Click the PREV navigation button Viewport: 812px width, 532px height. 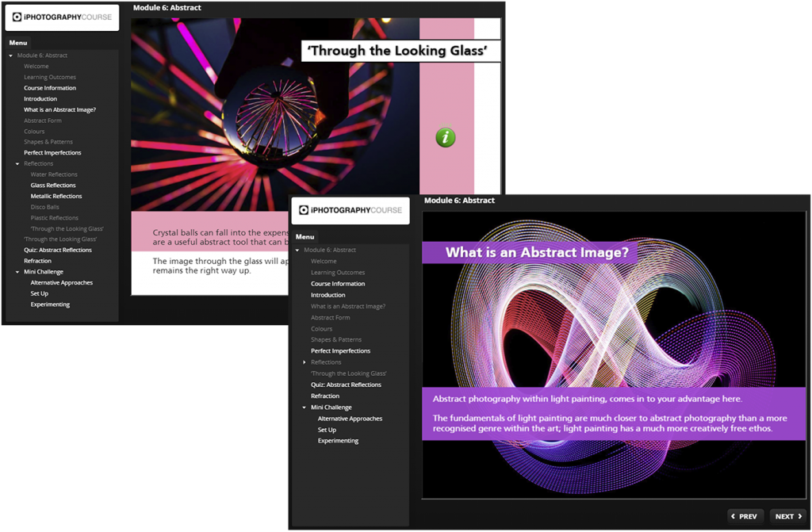point(745,516)
